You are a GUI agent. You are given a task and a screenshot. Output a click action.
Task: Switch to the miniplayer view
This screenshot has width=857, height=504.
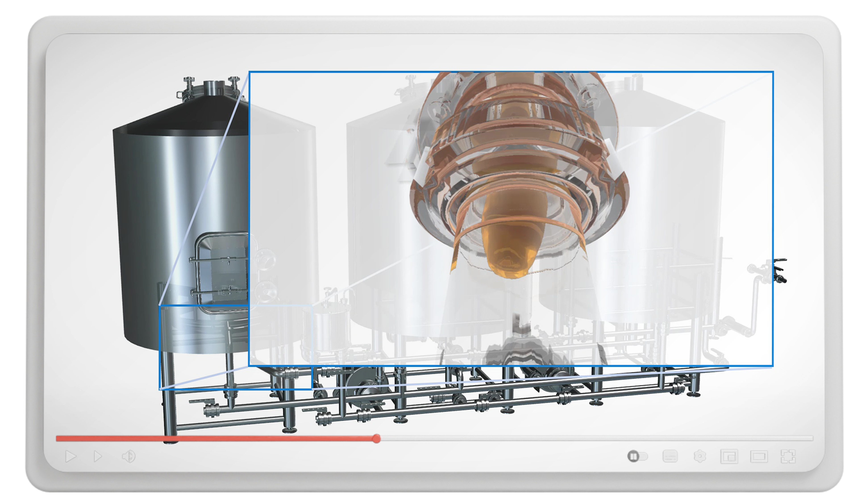coord(729,456)
